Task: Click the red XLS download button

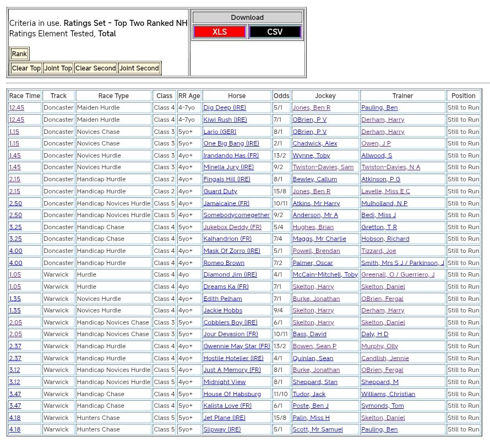Action: tap(219, 32)
